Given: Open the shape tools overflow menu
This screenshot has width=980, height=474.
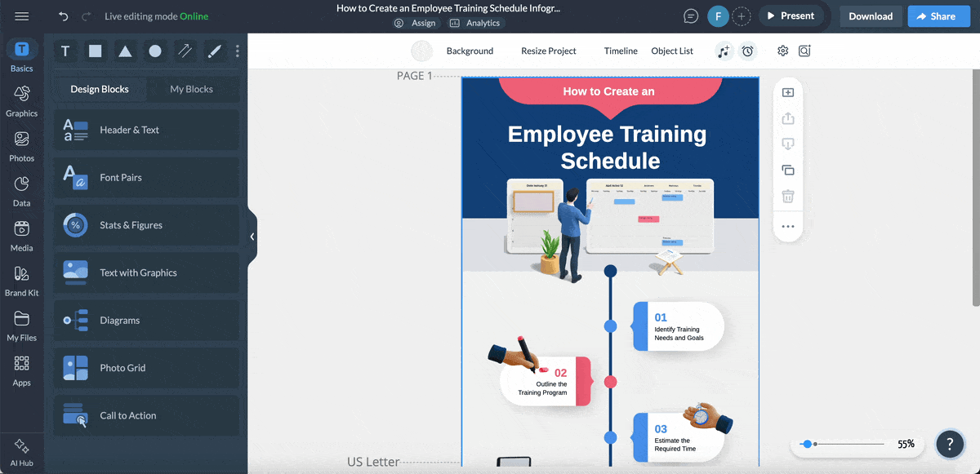Looking at the screenshot, I should (237, 51).
